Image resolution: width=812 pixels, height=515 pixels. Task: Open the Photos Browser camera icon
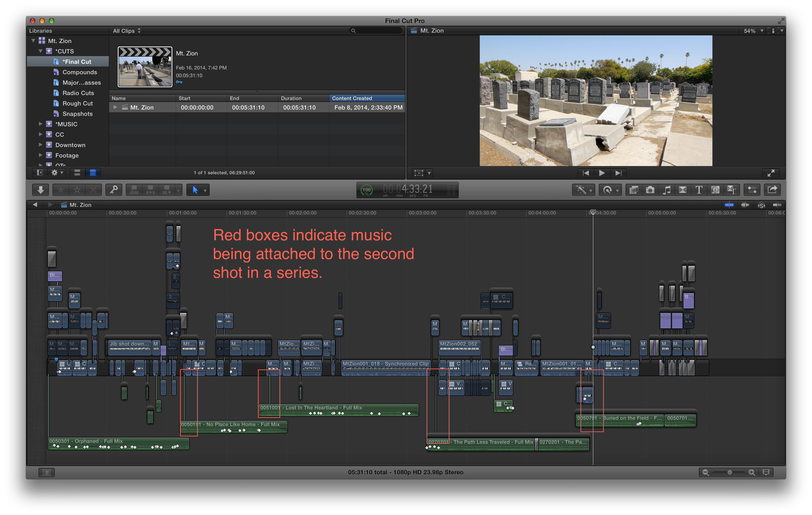point(650,190)
